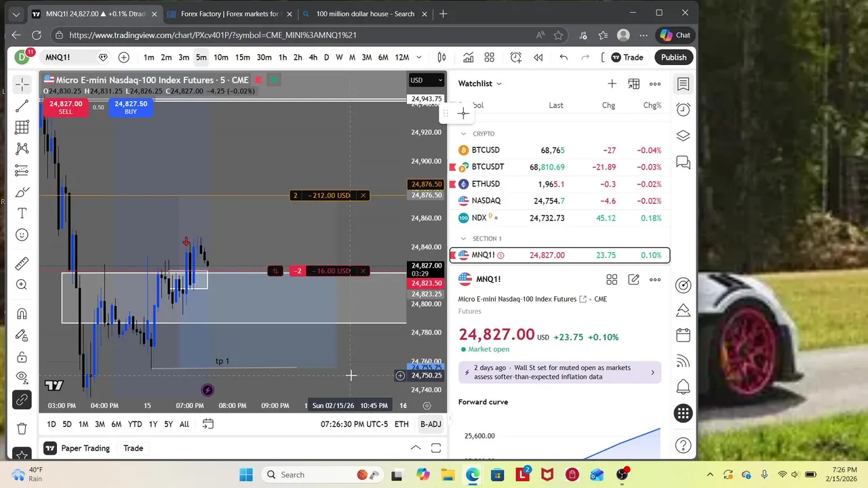Viewport: 868px width, 488px height.
Task: Open the notifications bell panel
Action: click(x=683, y=387)
